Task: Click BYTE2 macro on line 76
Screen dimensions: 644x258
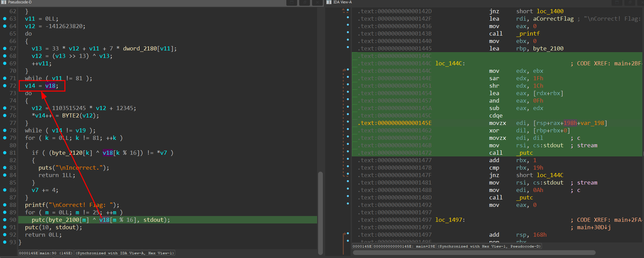Action: [70, 115]
